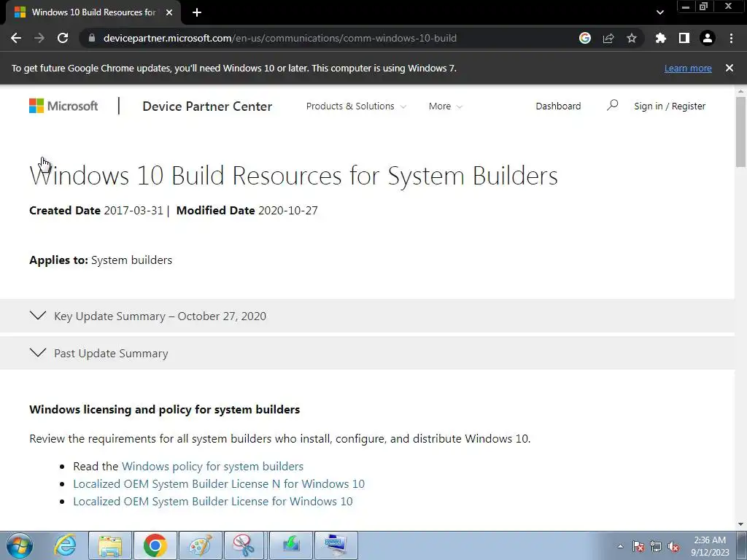Image resolution: width=747 pixels, height=560 pixels.
Task: Share this page using share icon
Action: tap(608, 38)
